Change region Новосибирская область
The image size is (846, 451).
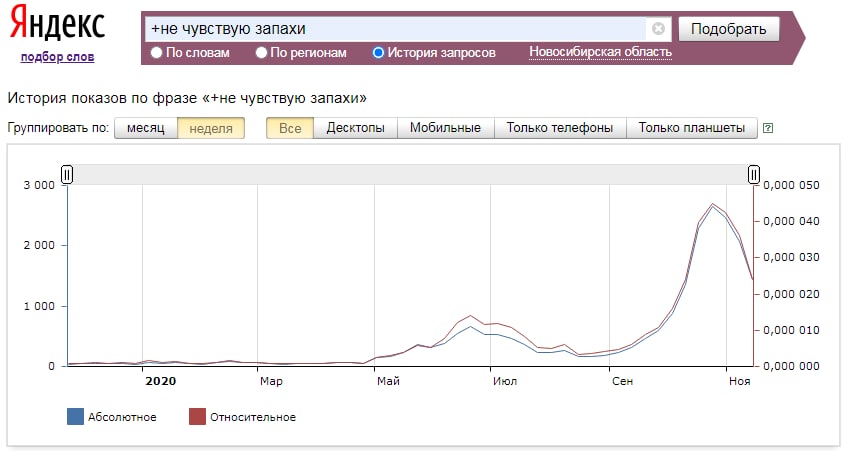coord(600,52)
